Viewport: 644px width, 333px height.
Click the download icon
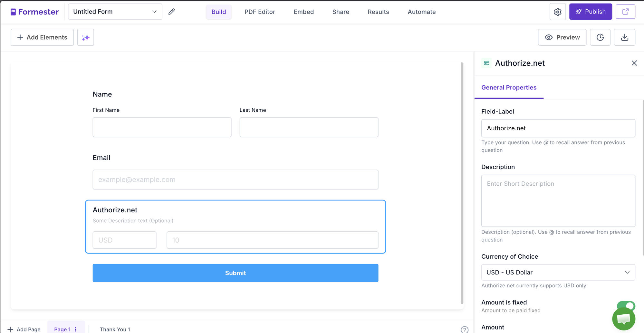pyautogui.click(x=624, y=37)
